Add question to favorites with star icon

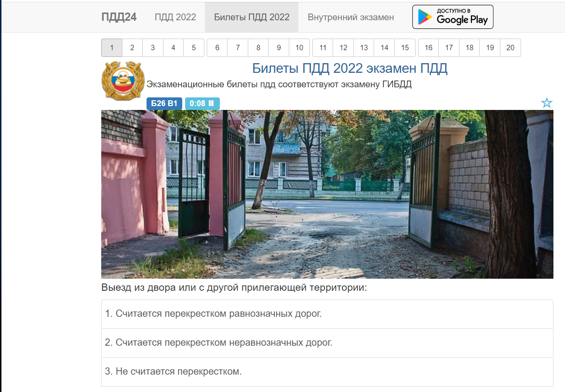[547, 103]
